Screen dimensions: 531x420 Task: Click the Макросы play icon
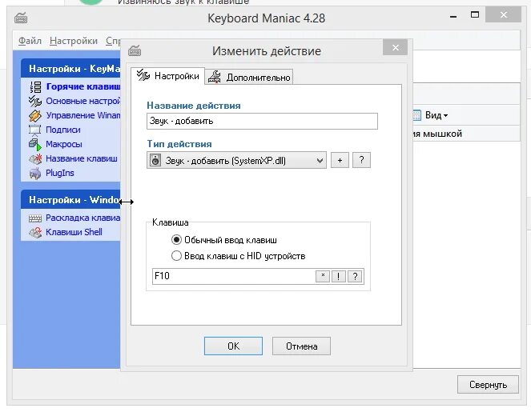pyautogui.click(x=35, y=144)
